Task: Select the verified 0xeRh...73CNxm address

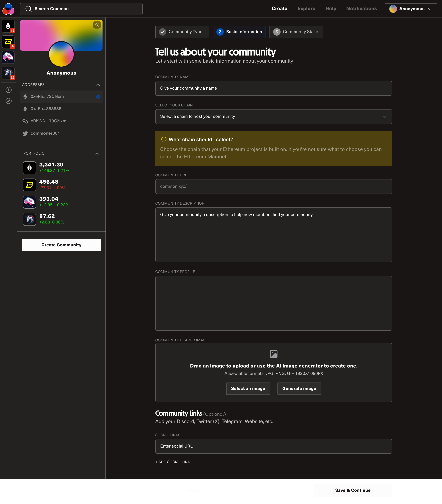Action: coord(47,97)
